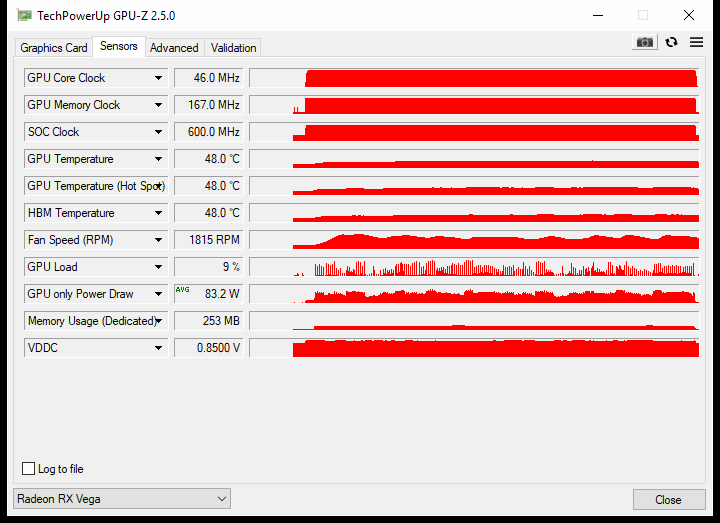Open the Validation tab
720x523 pixels.
233,48
